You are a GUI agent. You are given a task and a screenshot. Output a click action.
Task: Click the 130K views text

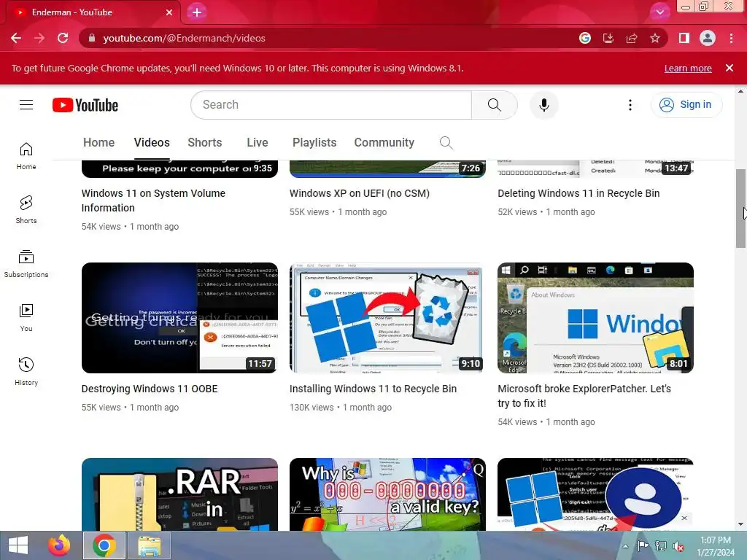point(311,408)
